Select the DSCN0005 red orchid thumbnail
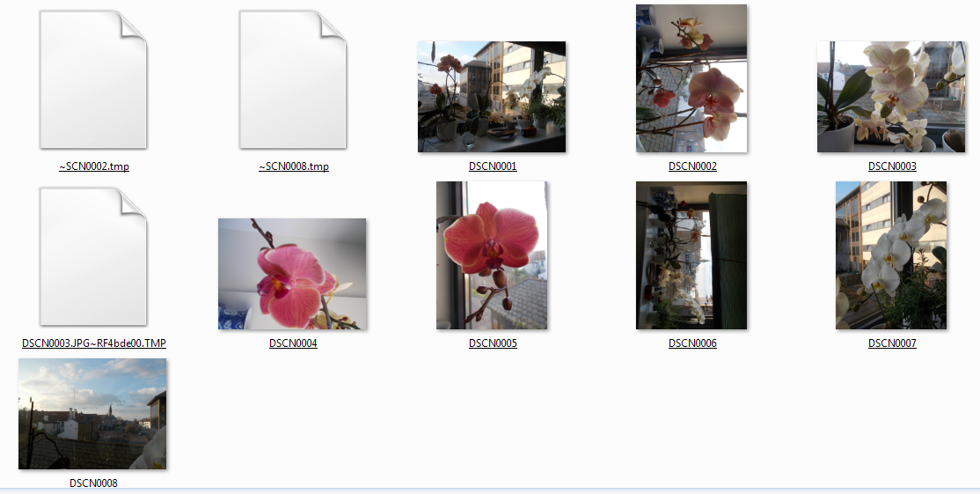Image resolution: width=980 pixels, height=494 pixels. coord(492,255)
